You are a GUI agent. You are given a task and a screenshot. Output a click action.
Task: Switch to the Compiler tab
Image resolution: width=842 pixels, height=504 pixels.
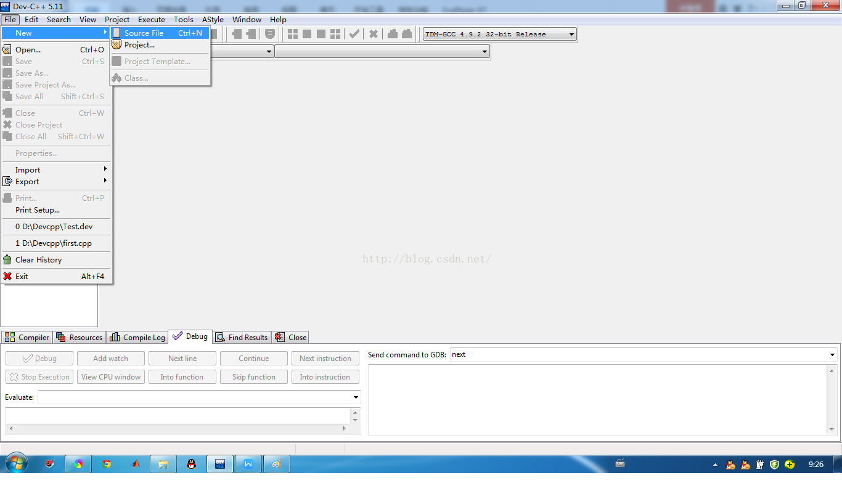point(27,337)
